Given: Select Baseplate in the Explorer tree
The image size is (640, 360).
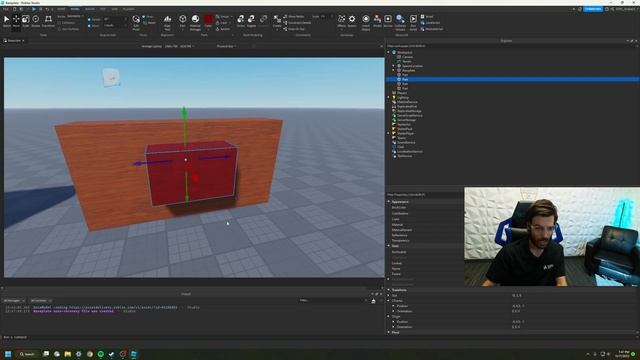Looking at the screenshot, I should (x=409, y=70).
